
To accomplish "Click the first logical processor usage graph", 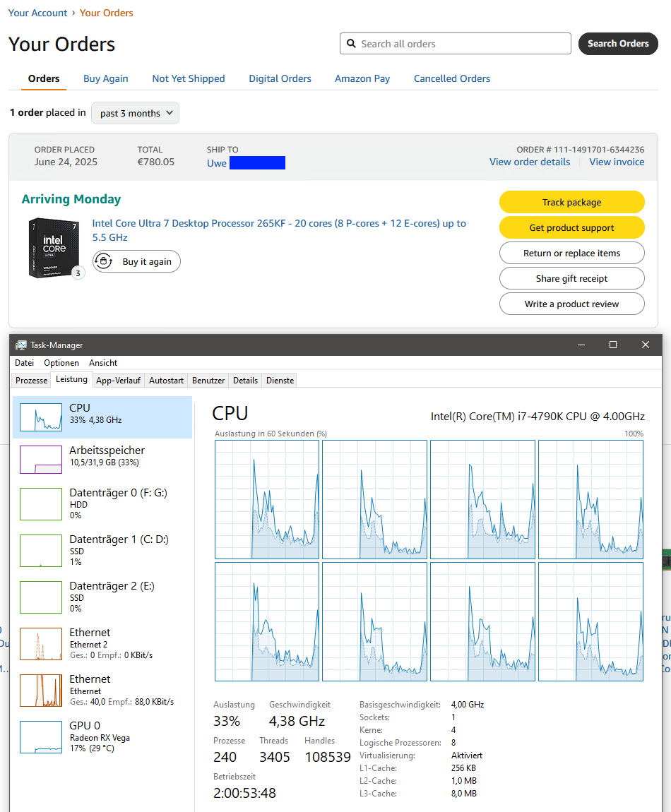I will pyautogui.click(x=267, y=500).
